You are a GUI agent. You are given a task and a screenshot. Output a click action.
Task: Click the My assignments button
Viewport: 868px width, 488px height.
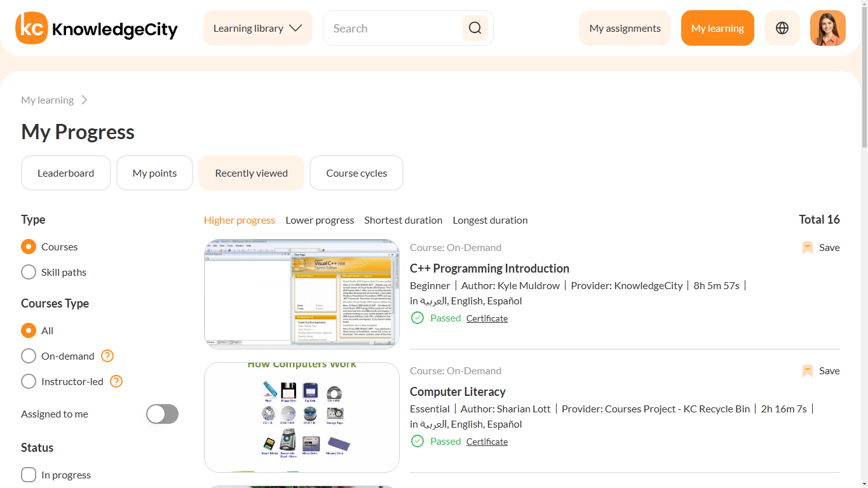[x=625, y=28]
